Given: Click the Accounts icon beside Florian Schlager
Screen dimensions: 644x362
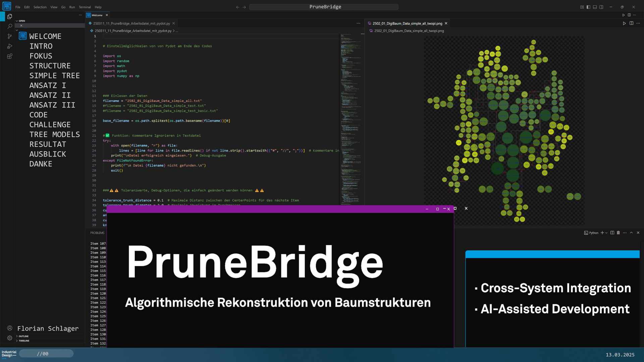Looking at the screenshot, I should point(10,328).
